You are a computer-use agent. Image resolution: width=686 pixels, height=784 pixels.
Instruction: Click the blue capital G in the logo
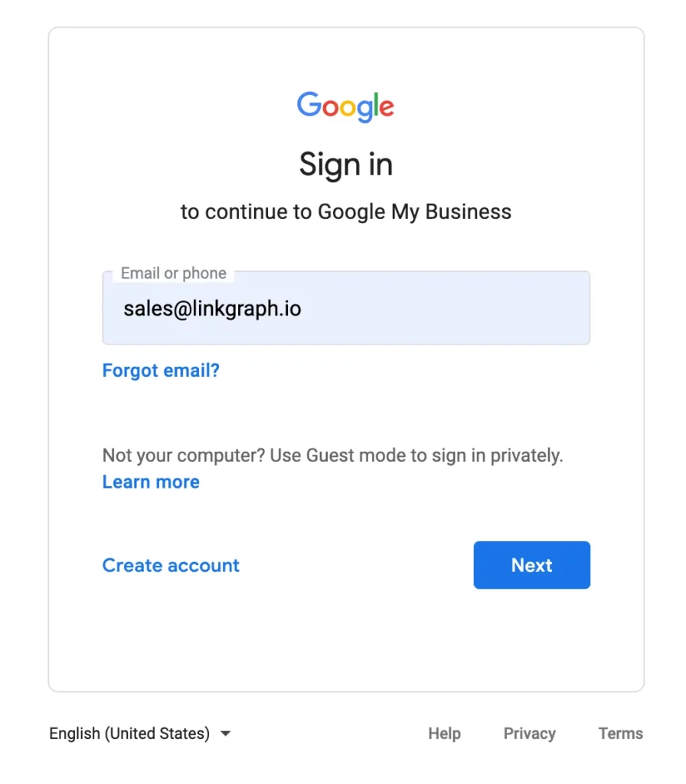click(x=309, y=105)
